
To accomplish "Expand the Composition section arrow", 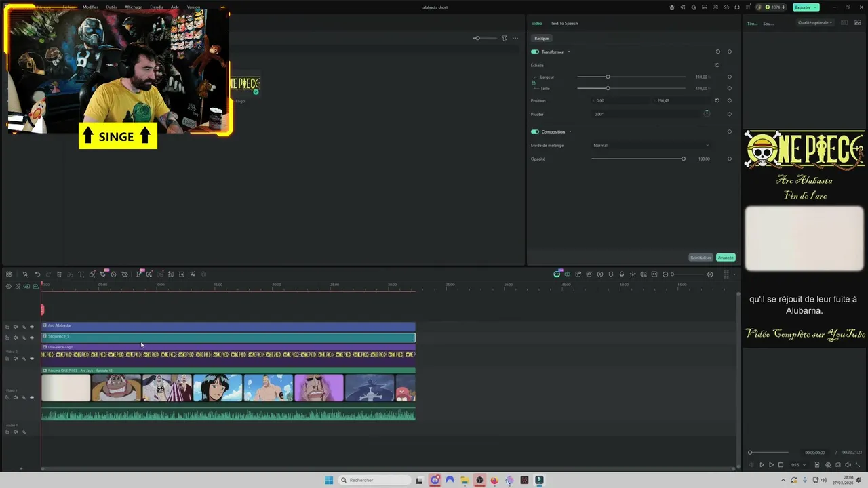I will pyautogui.click(x=570, y=131).
